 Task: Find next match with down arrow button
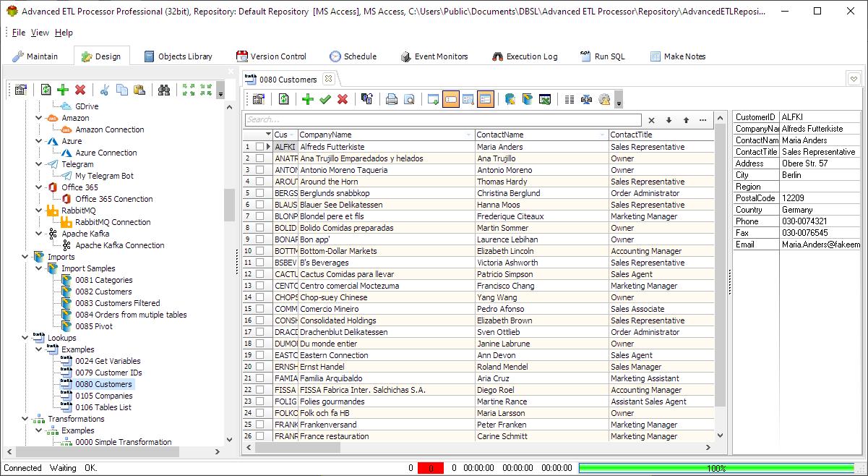tap(669, 120)
